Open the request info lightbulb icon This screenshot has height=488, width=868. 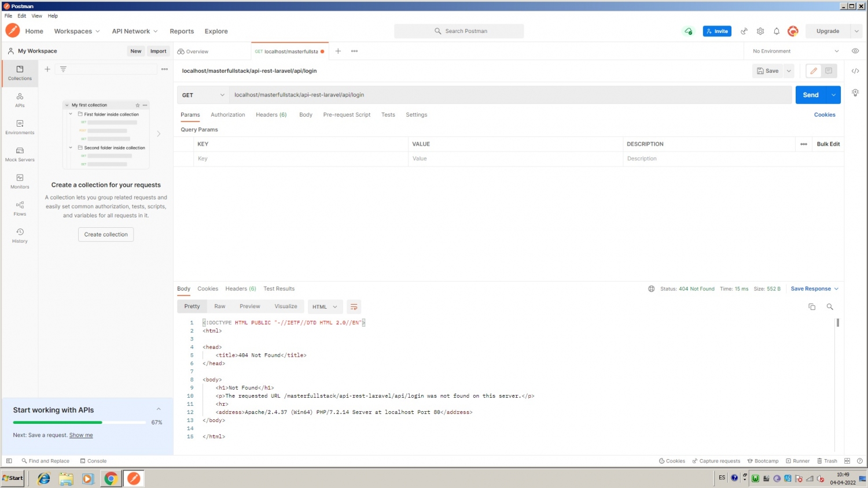(855, 93)
